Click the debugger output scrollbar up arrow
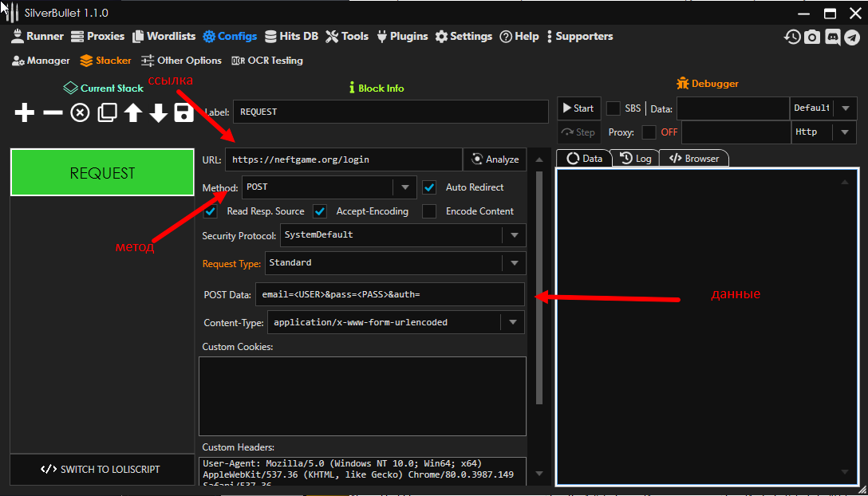Viewport: 868px width, 496px height. click(x=845, y=182)
